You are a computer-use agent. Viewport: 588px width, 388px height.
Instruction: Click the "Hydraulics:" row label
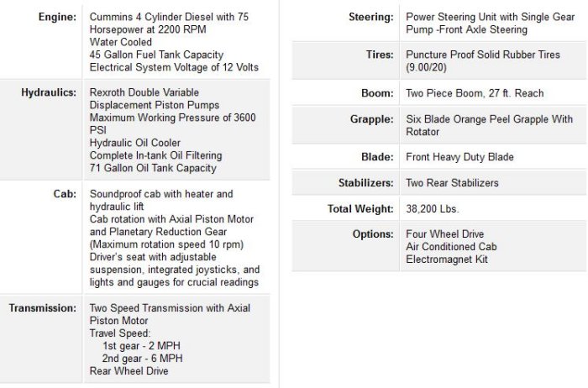tap(50, 93)
